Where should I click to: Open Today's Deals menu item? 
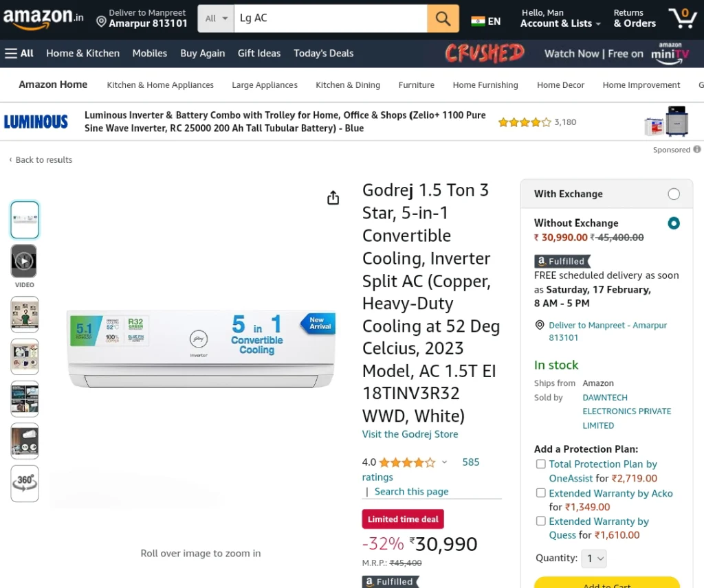(324, 54)
